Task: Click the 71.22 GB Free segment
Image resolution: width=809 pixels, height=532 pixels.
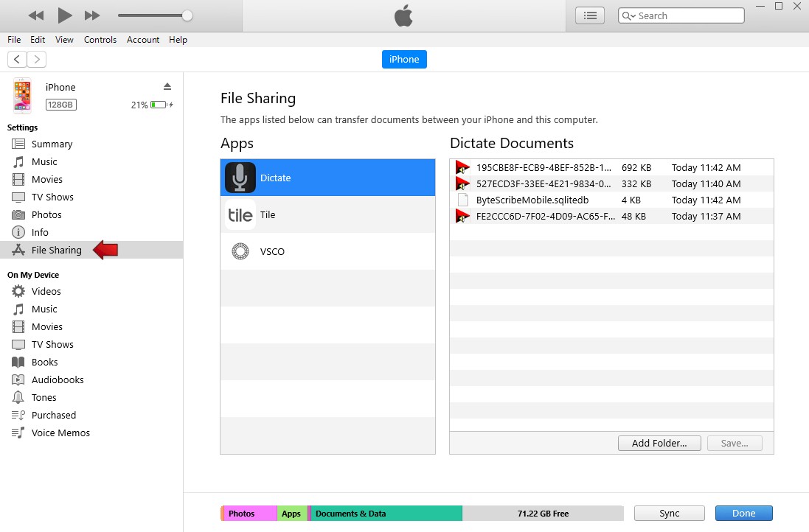Action: (543, 514)
